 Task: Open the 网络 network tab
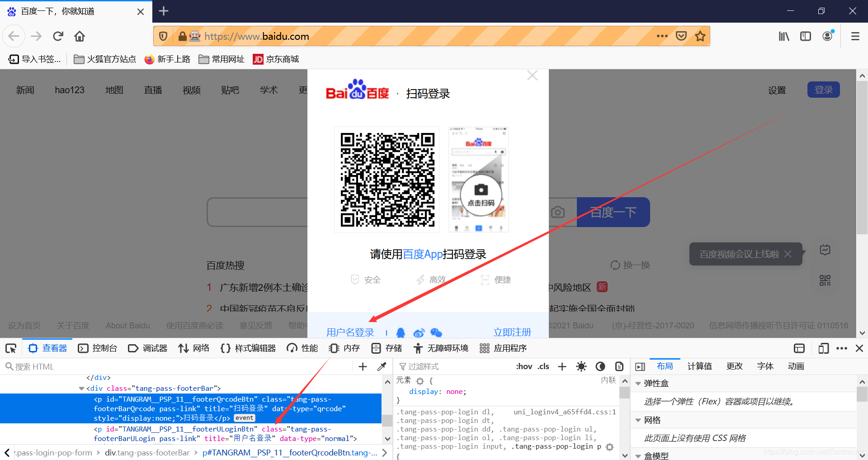pyautogui.click(x=194, y=348)
